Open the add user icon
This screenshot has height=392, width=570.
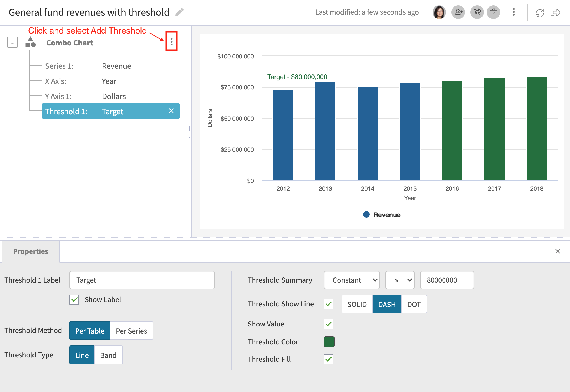pos(458,12)
